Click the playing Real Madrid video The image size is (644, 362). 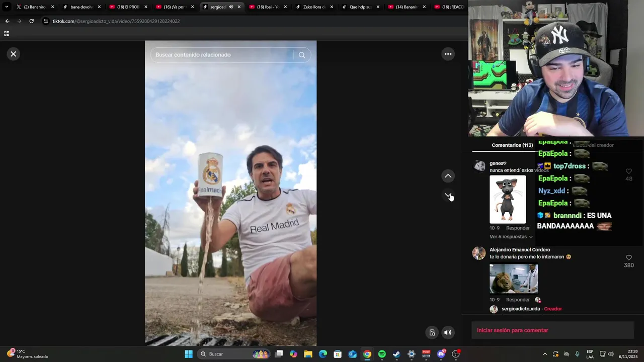(x=230, y=193)
